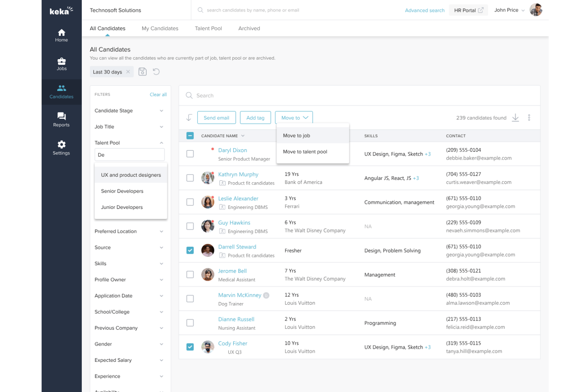This screenshot has height=392, width=588.
Task: Remove the Last 30 days filter chip
Action: click(x=128, y=72)
